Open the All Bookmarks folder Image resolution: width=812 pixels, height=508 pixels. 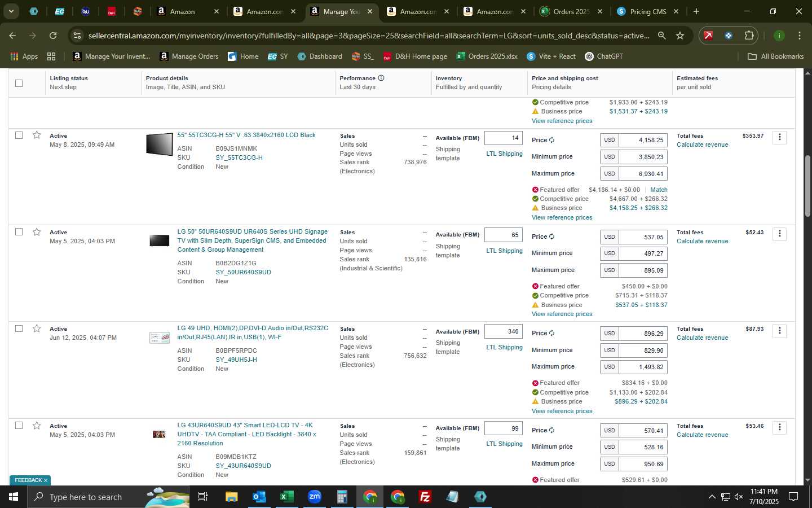(x=775, y=56)
